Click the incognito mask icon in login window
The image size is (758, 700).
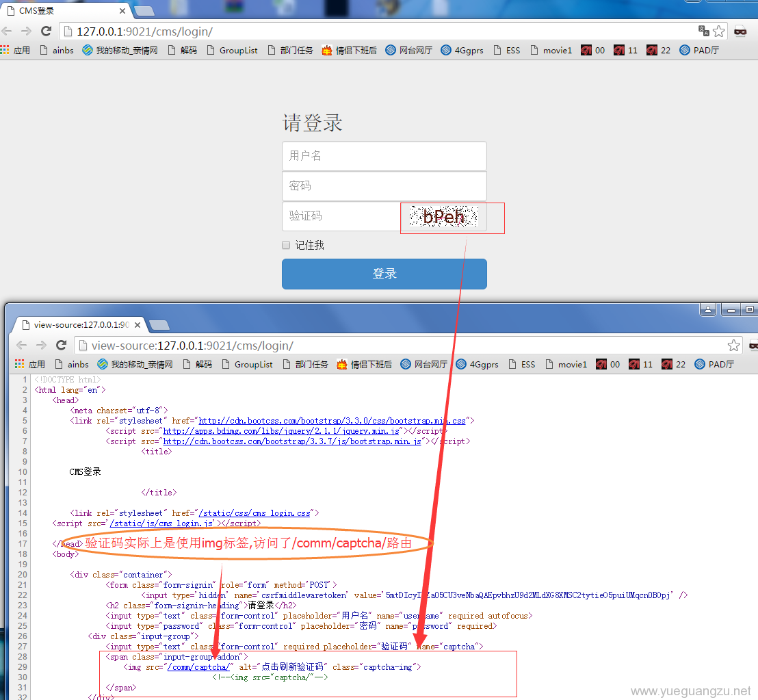click(x=740, y=31)
